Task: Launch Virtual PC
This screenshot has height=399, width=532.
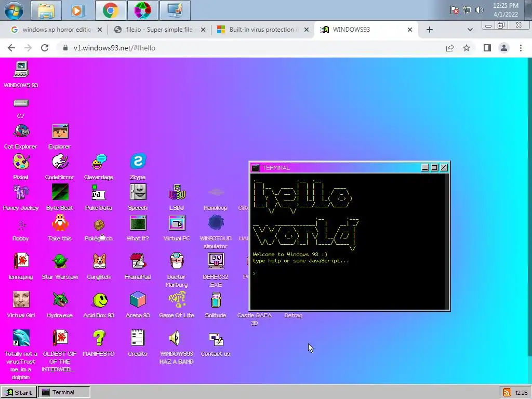Action: pyautogui.click(x=177, y=223)
